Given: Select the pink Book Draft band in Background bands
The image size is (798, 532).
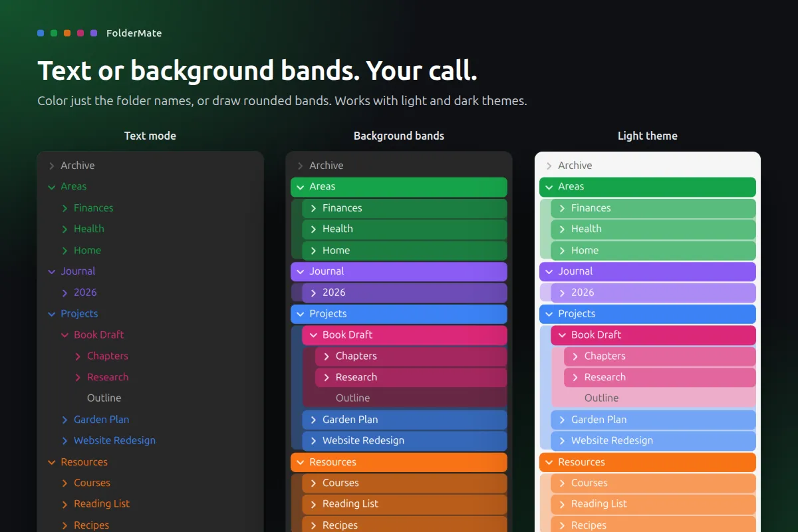Looking at the screenshot, I should click(x=405, y=335).
